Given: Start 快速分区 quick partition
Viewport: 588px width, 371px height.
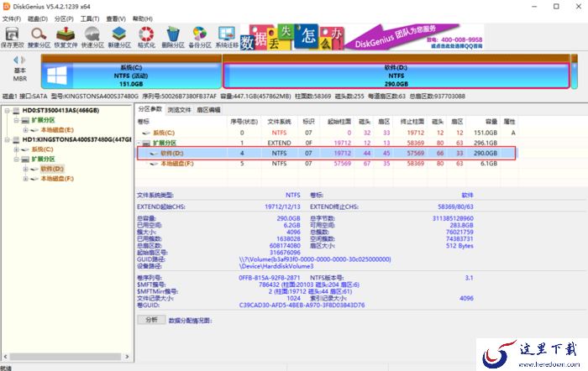Looking at the screenshot, I should tap(92, 38).
